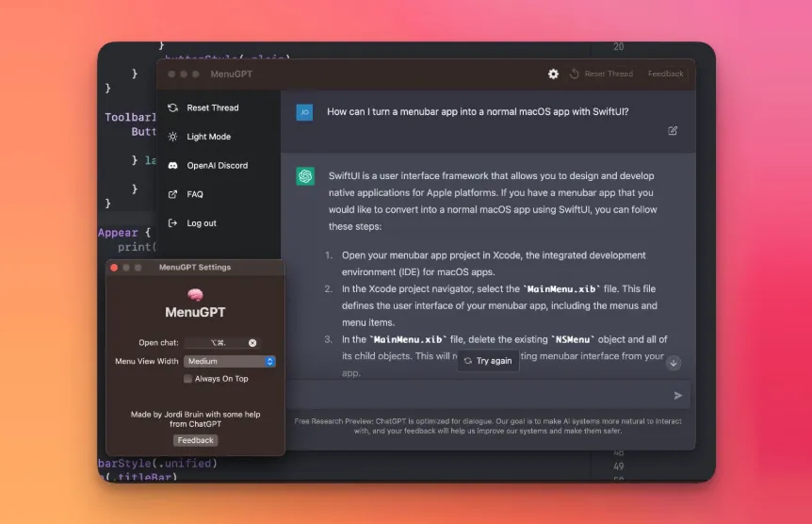
Task: Click the Discord logo icon in sidebar
Action: (173, 165)
